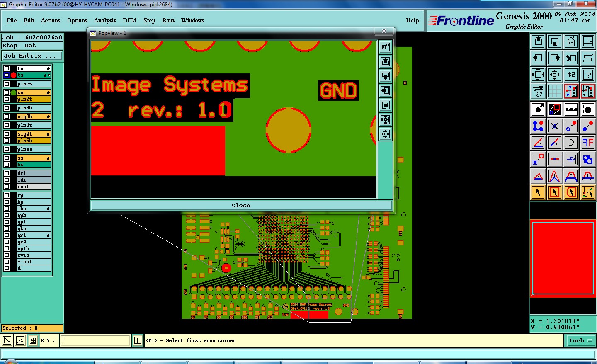
Task: Select the rotate curved arrow tool
Action: (571, 143)
